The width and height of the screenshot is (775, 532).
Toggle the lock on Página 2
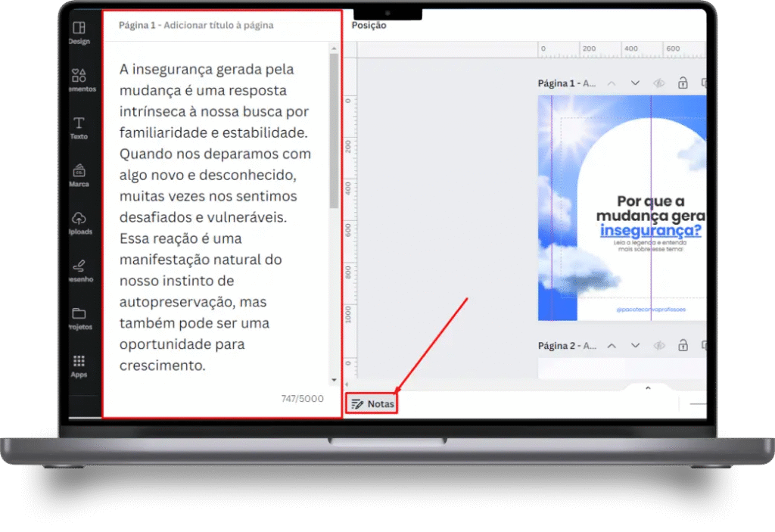click(683, 346)
